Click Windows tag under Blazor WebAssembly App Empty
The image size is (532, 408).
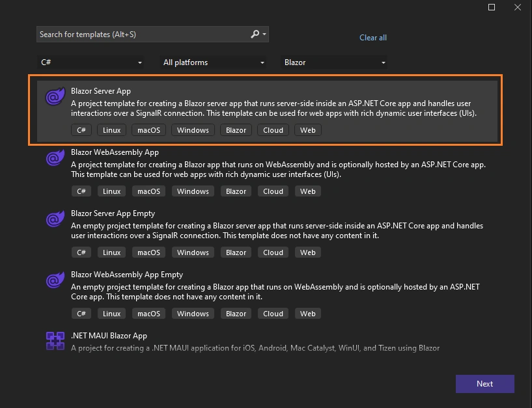pyautogui.click(x=193, y=314)
